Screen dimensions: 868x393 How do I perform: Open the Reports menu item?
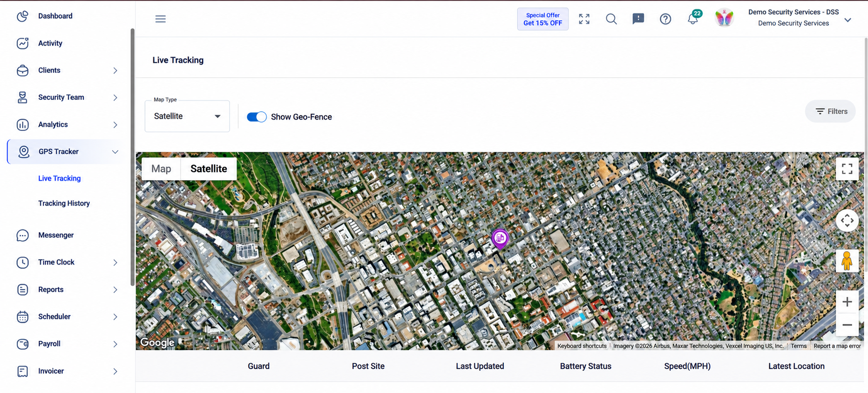coord(68,290)
